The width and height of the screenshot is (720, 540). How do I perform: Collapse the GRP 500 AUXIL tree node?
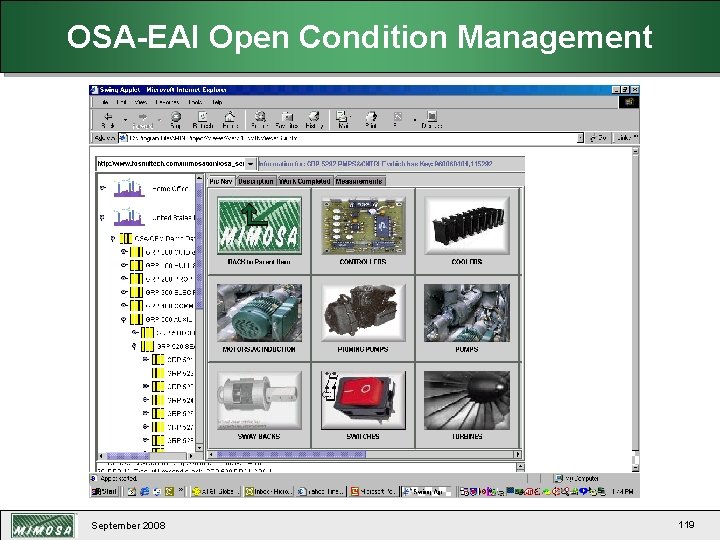(124, 319)
